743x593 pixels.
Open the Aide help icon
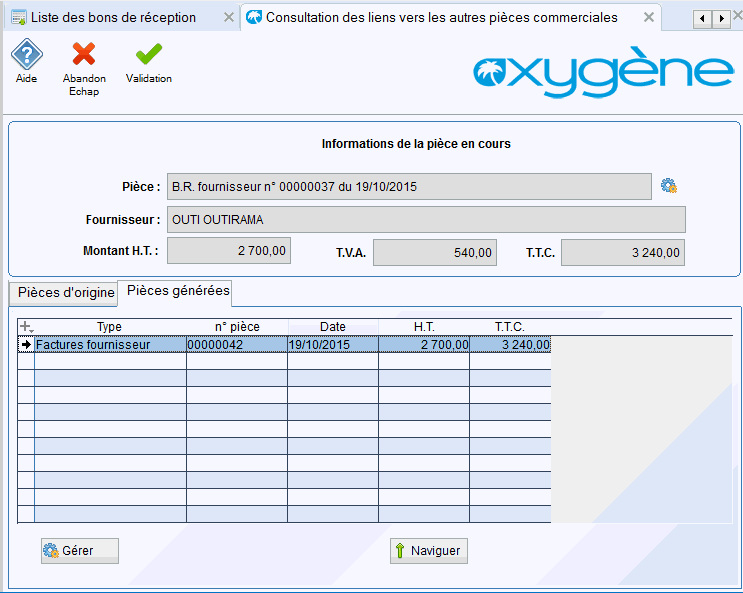(27, 55)
